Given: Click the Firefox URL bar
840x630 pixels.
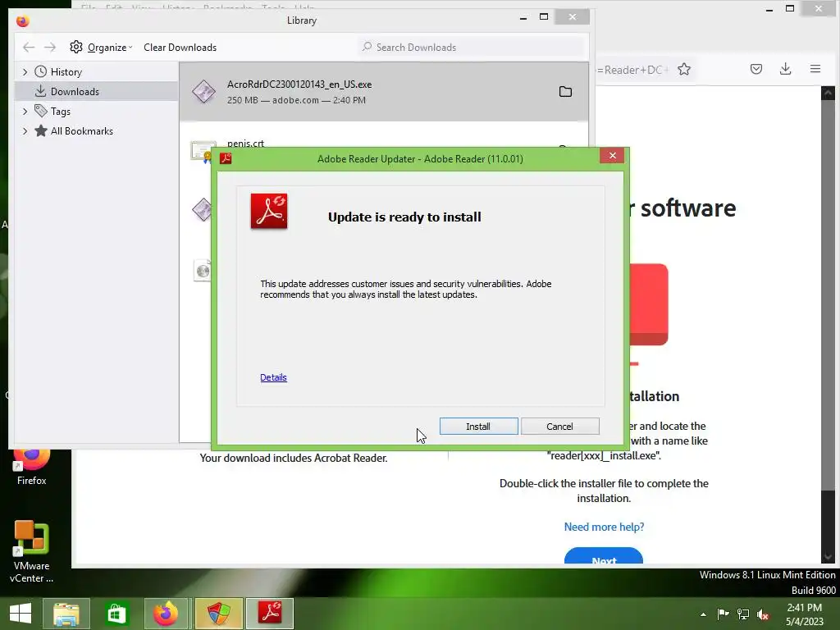Looking at the screenshot, I should (x=632, y=70).
